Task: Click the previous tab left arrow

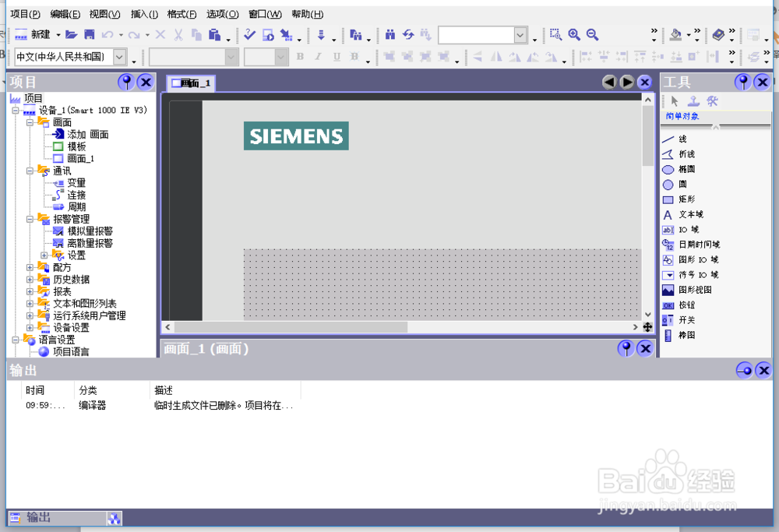Action: pos(609,82)
